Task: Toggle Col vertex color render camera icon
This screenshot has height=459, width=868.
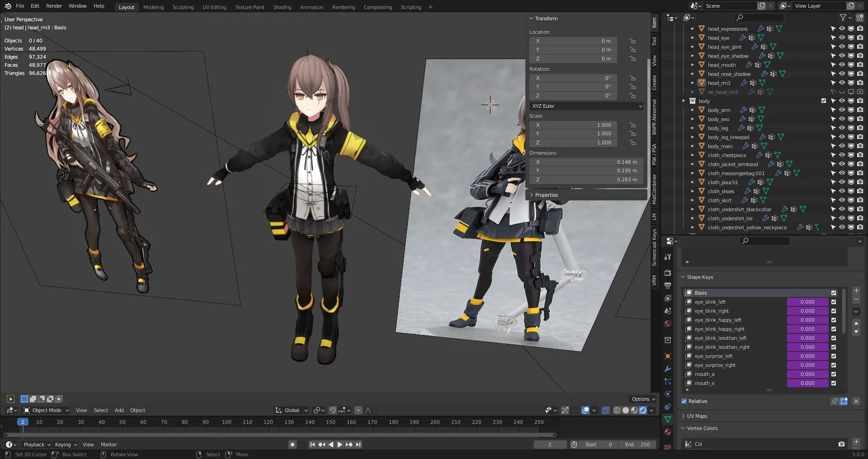Action: (841, 444)
